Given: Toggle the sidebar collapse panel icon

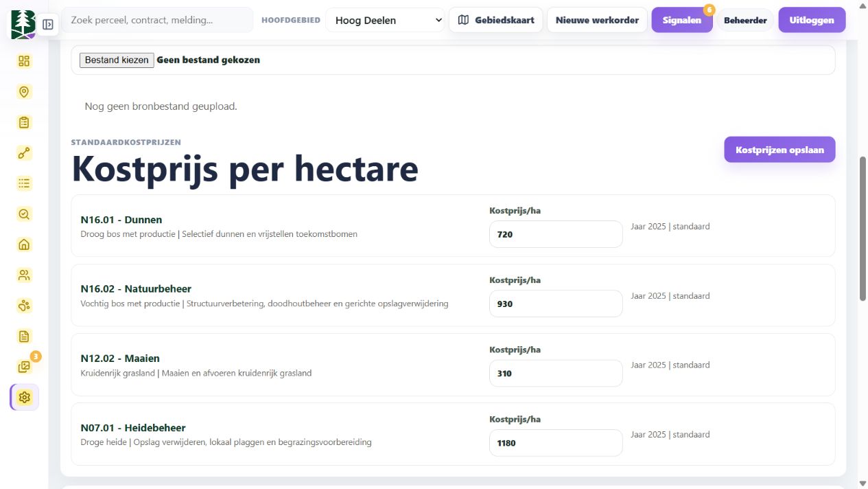Looking at the screenshot, I should (48, 25).
